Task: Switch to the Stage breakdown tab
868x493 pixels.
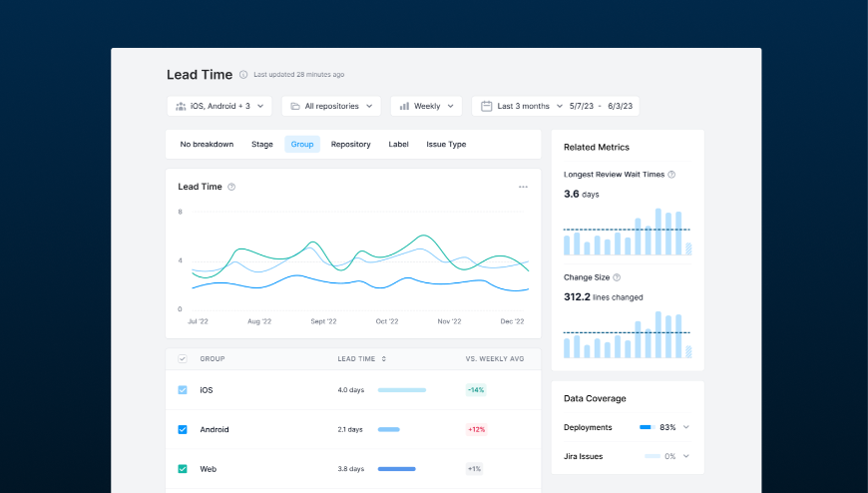Action: 262,145
